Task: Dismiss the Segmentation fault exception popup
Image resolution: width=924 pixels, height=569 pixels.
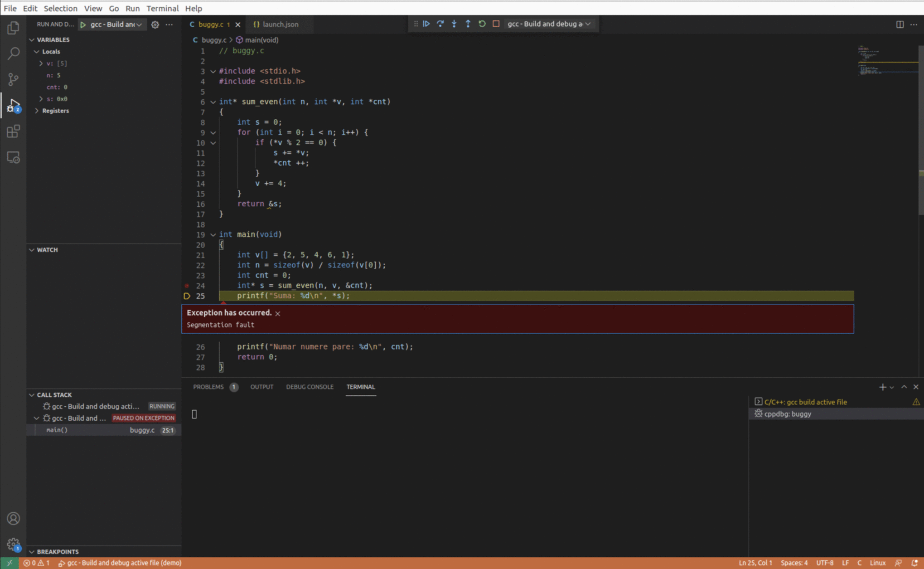Action: tap(278, 313)
